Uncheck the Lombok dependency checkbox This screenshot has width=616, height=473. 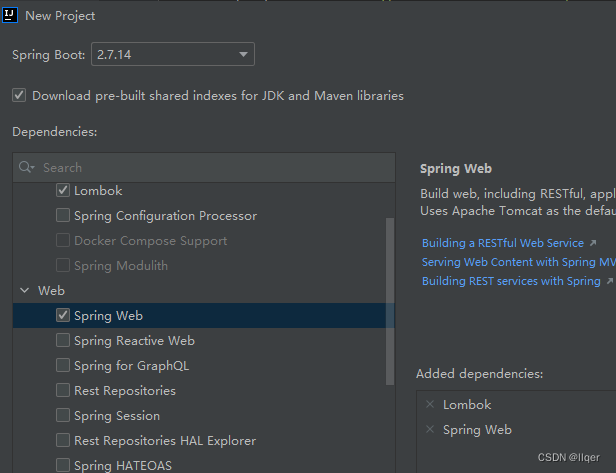[x=63, y=191]
